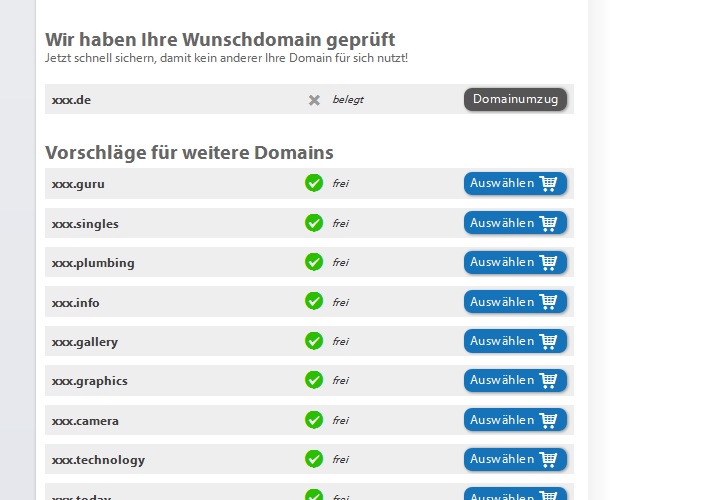Click the 'belegt' status label for xxx.de
Screen dimensions: 714x500
[x=348, y=100]
